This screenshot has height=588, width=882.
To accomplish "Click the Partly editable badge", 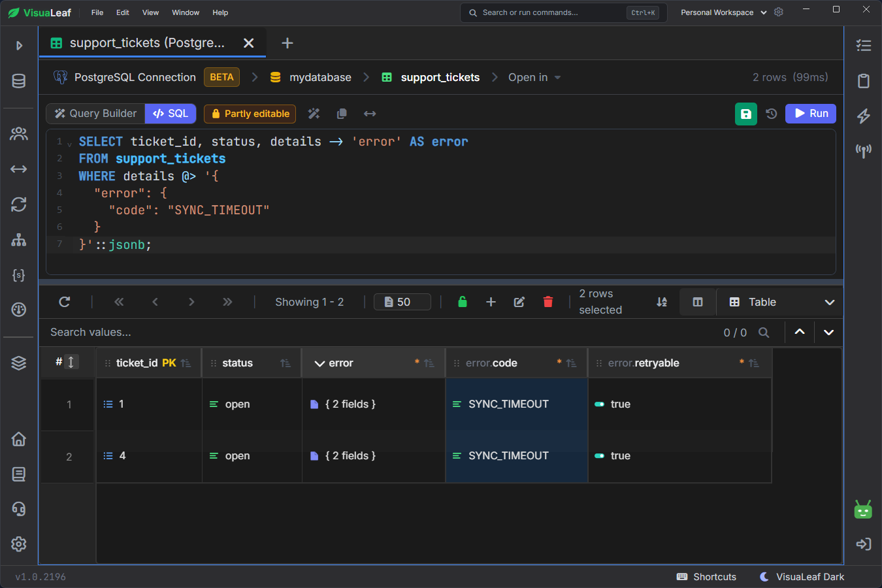I will coord(250,114).
